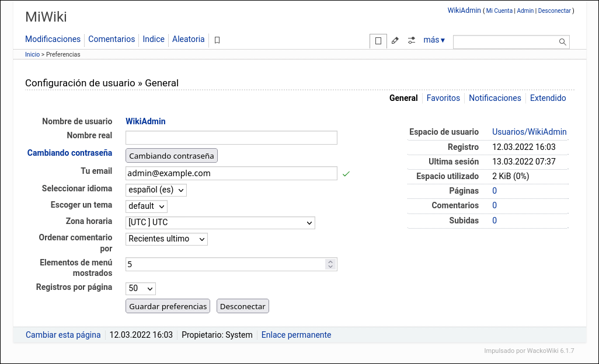
Task: Click the Nombre real text field
Action: pos(231,138)
